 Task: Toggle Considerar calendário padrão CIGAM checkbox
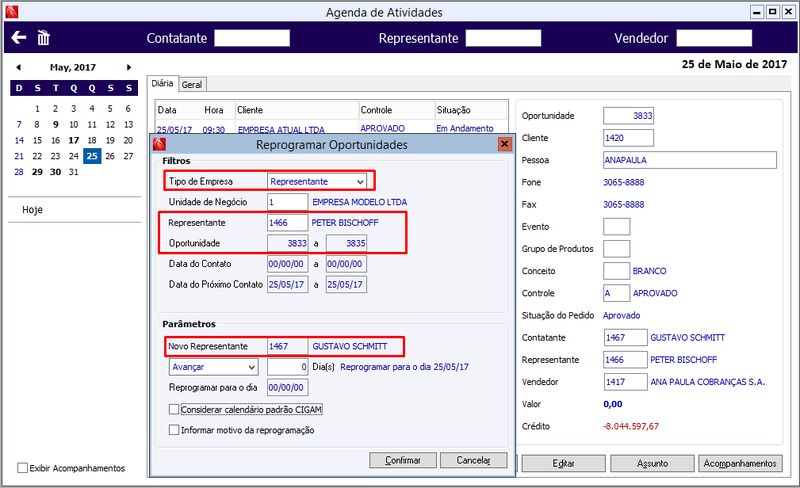174,409
